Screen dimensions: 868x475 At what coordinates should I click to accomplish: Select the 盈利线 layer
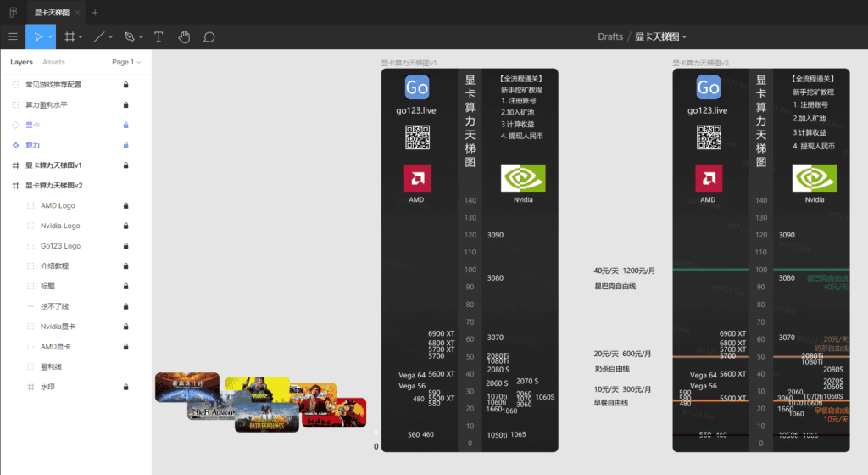[75, 366]
